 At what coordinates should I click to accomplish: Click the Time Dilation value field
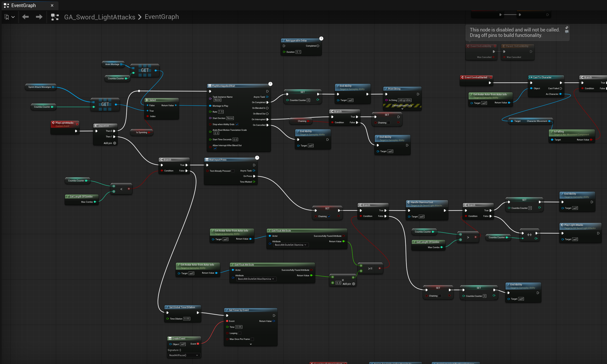(187, 319)
